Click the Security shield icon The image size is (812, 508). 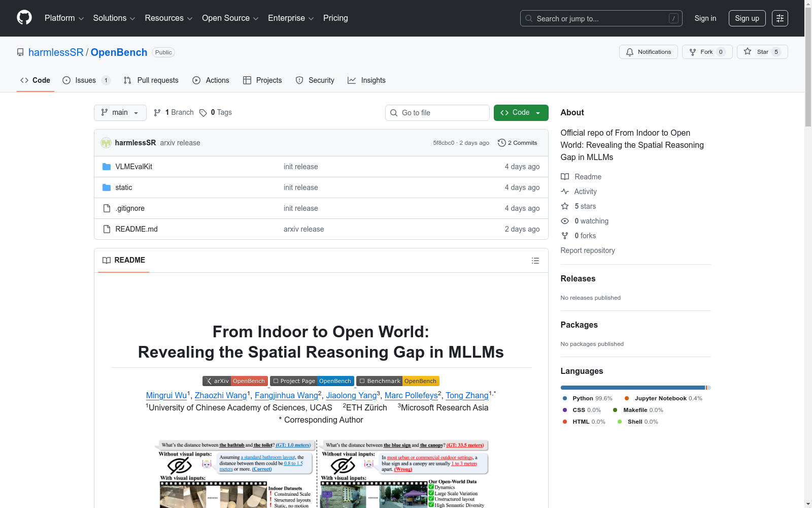pos(299,80)
